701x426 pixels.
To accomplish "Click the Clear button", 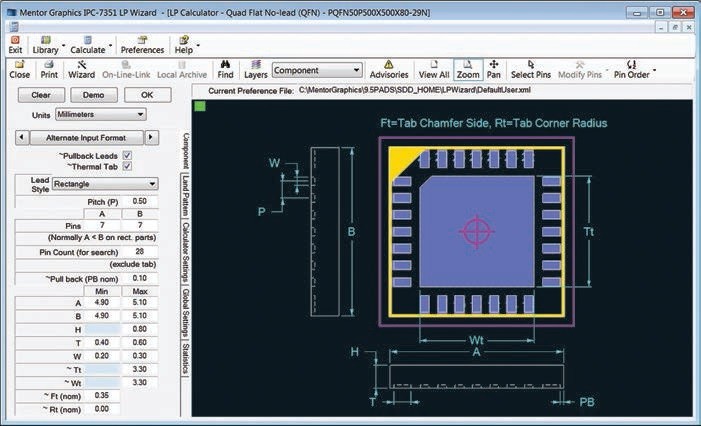I will click(41, 95).
